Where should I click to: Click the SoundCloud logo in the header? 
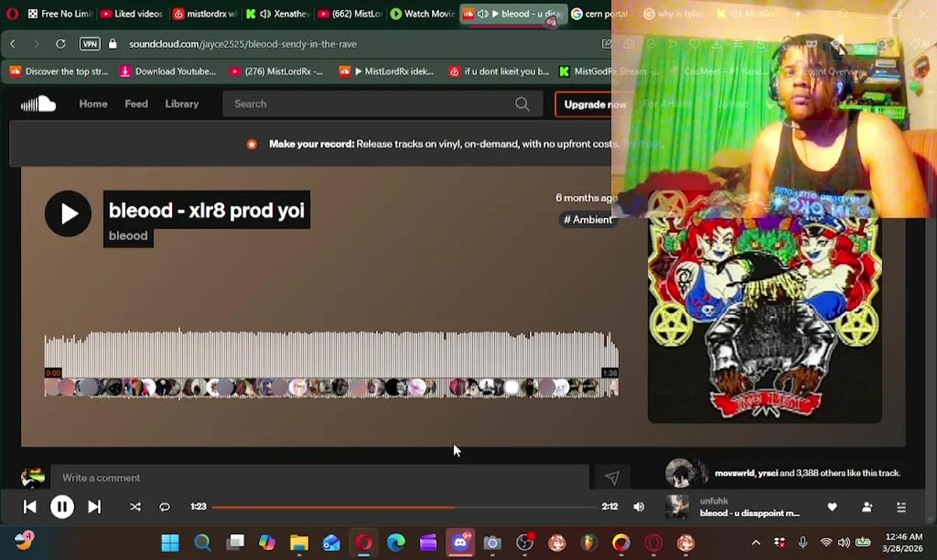[x=38, y=103]
